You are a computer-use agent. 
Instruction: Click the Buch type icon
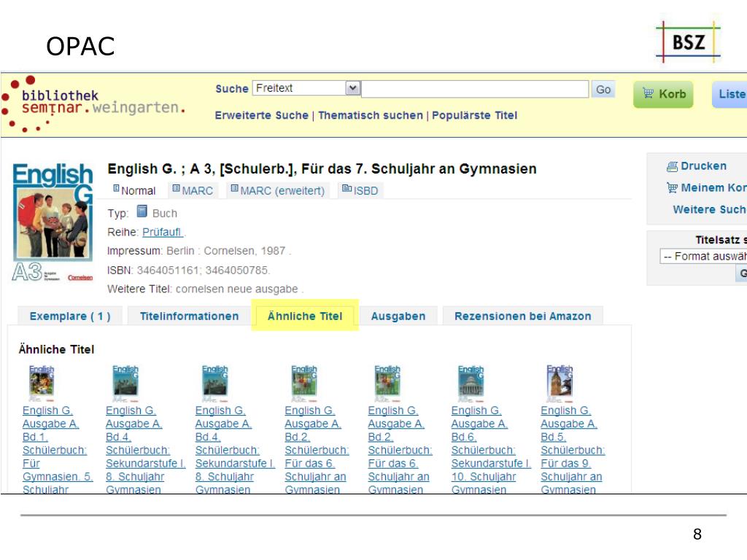click(x=142, y=211)
